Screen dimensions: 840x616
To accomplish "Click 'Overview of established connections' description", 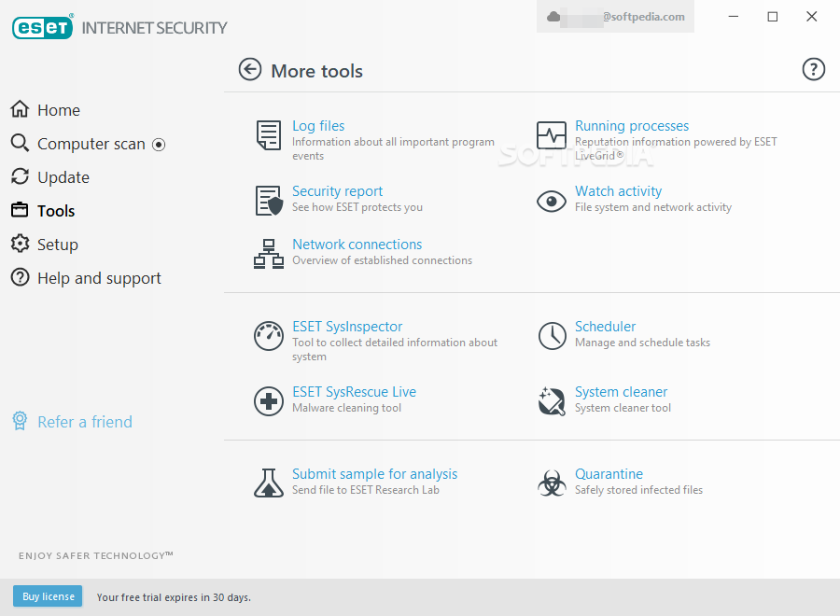I will coord(382,260).
